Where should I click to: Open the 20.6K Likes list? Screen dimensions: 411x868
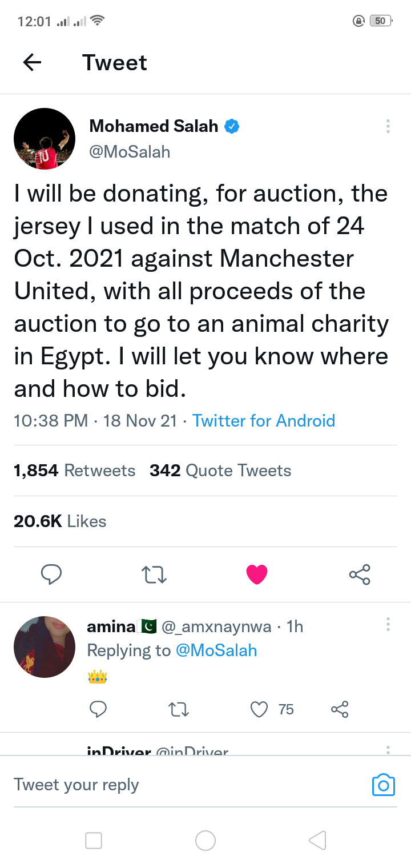click(x=60, y=521)
